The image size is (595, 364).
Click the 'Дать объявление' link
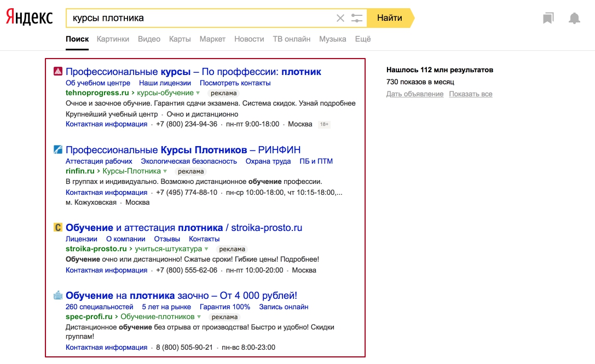point(415,94)
